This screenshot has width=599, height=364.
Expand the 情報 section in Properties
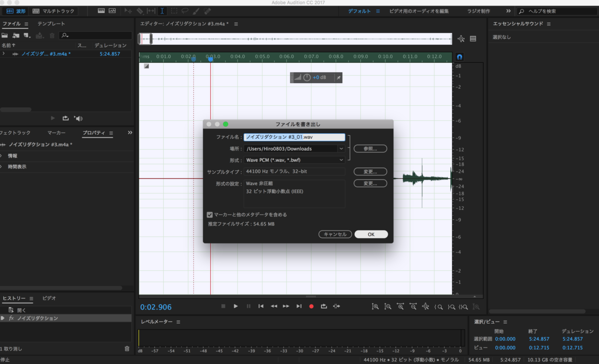(x=1, y=156)
